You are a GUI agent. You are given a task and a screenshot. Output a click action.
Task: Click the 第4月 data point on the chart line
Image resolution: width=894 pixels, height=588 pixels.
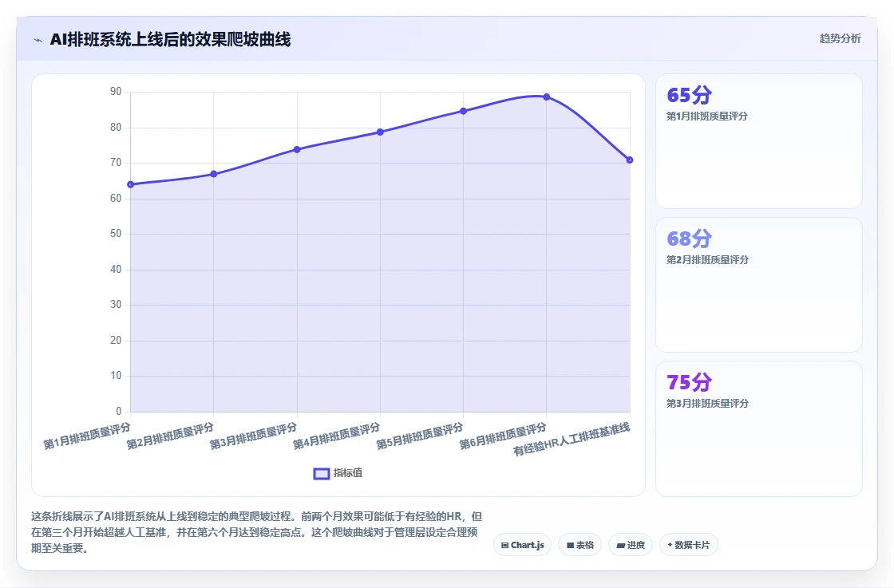click(380, 132)
